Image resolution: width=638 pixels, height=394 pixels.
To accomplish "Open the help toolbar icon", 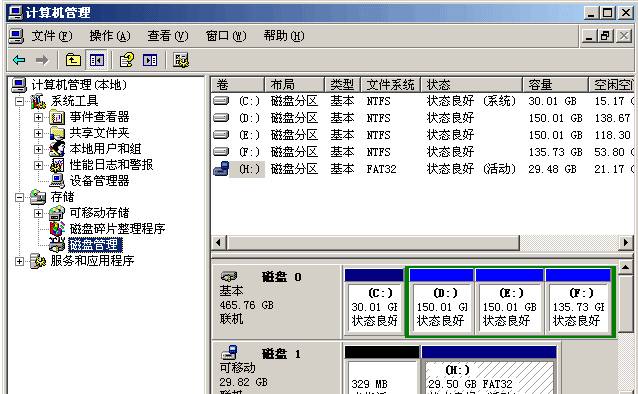I will 127,61.
